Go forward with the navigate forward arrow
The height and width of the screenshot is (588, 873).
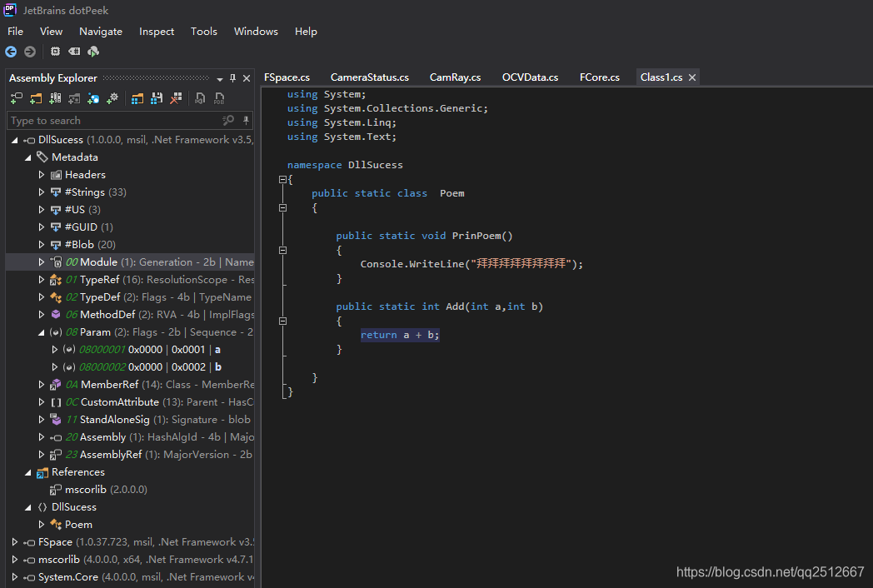coord(30,52)
